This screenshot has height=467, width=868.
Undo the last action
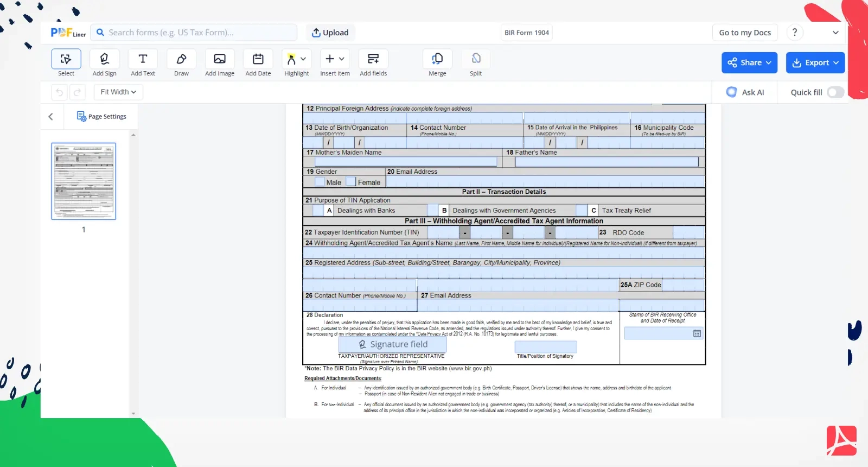pos(59,92)
